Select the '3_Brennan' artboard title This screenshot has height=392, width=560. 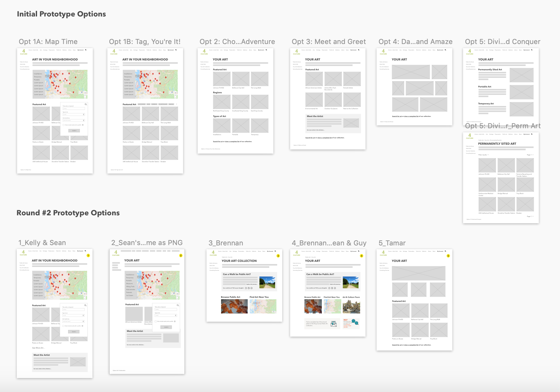coord(226,243)
